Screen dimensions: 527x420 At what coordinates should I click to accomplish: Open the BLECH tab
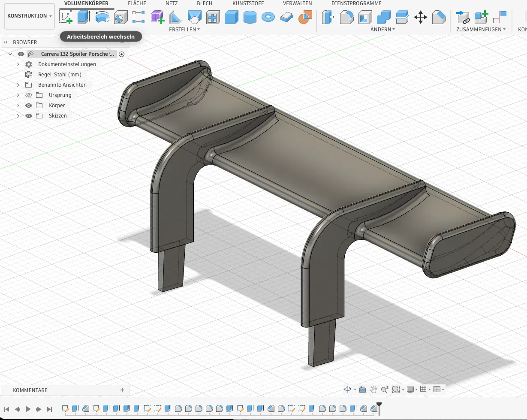[205, 3]
